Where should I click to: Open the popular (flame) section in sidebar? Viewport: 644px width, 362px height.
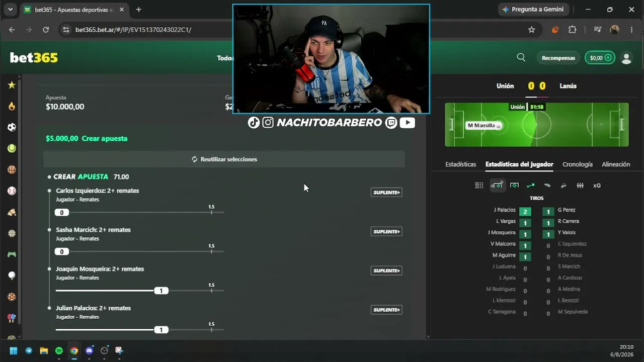coord(12,106)
